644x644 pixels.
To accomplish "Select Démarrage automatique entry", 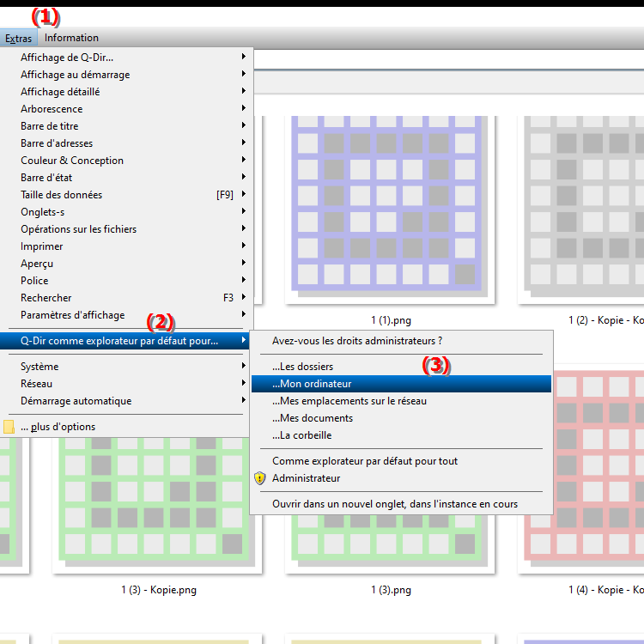I will click(x=126, y=401).
